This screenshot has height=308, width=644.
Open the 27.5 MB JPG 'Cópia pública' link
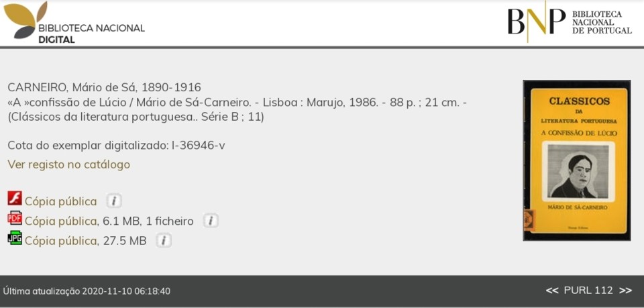point(60,241)
